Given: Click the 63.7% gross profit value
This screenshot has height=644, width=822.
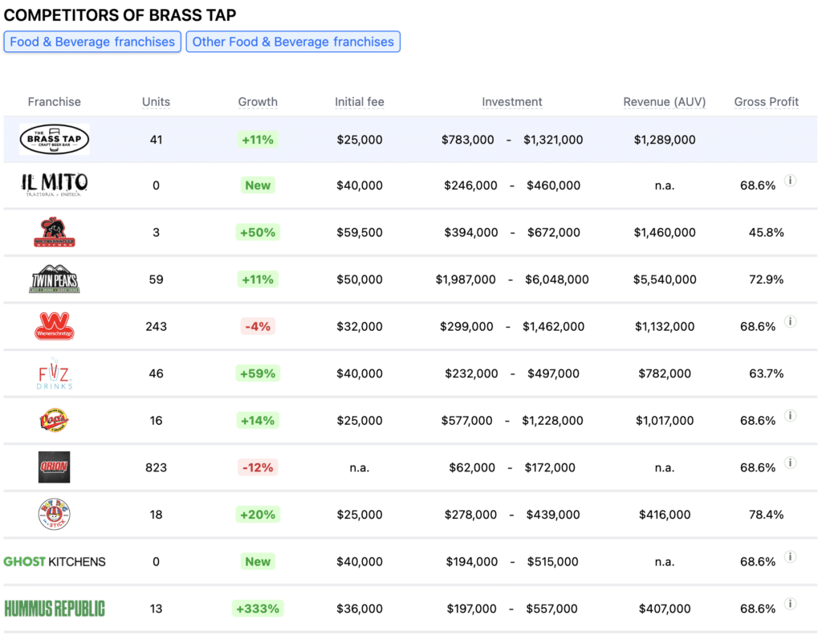Looking at the screenshot, I should point(767,373).
